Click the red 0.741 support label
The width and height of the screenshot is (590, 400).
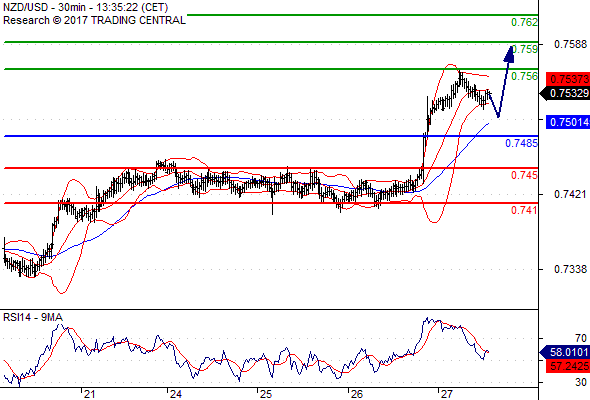[524, 210]
